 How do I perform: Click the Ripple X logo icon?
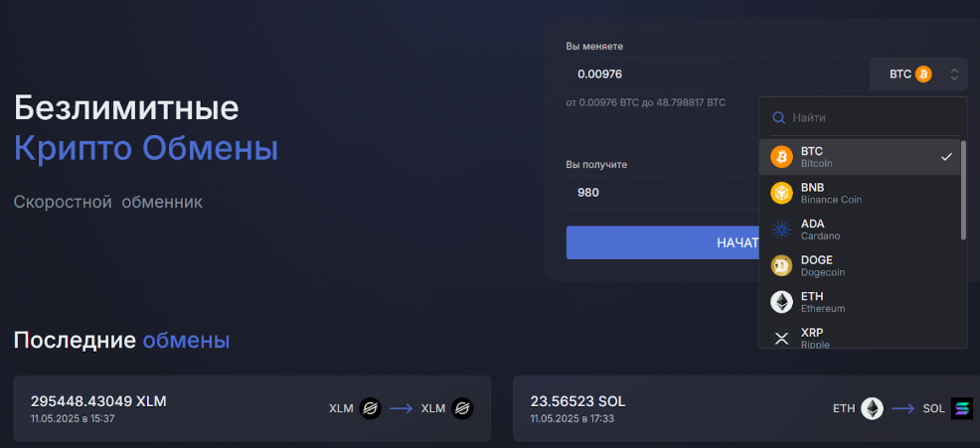781,338
